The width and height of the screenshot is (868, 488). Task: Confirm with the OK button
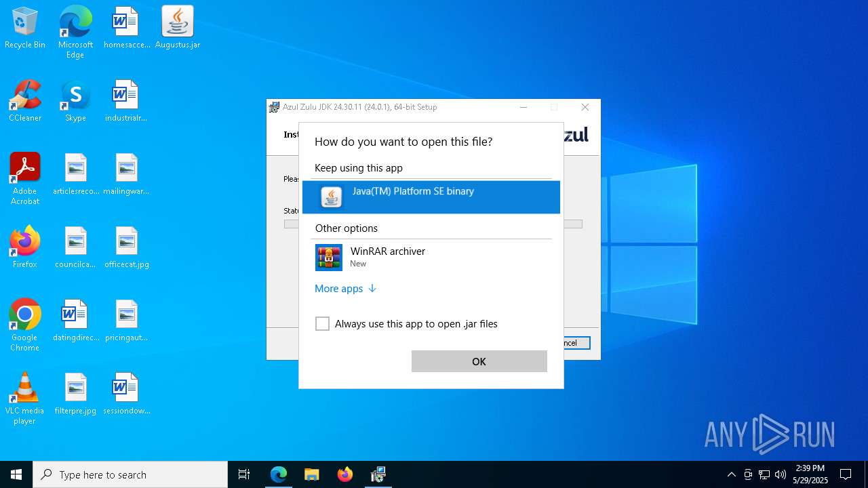tap(479, 361)
